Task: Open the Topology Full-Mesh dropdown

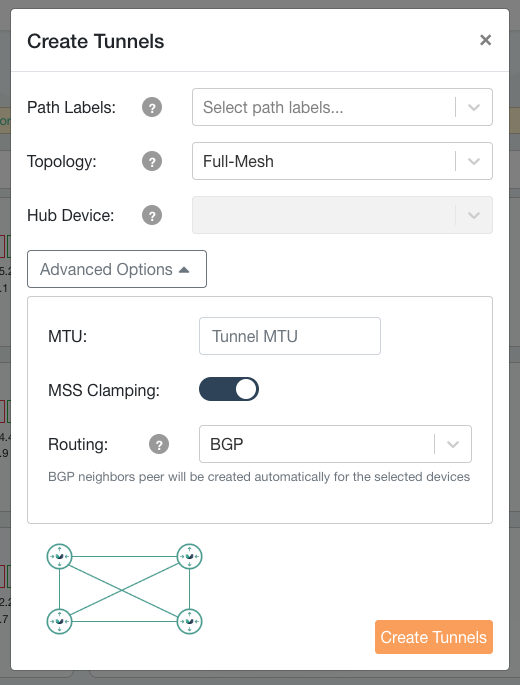Action: pos(342,161)
